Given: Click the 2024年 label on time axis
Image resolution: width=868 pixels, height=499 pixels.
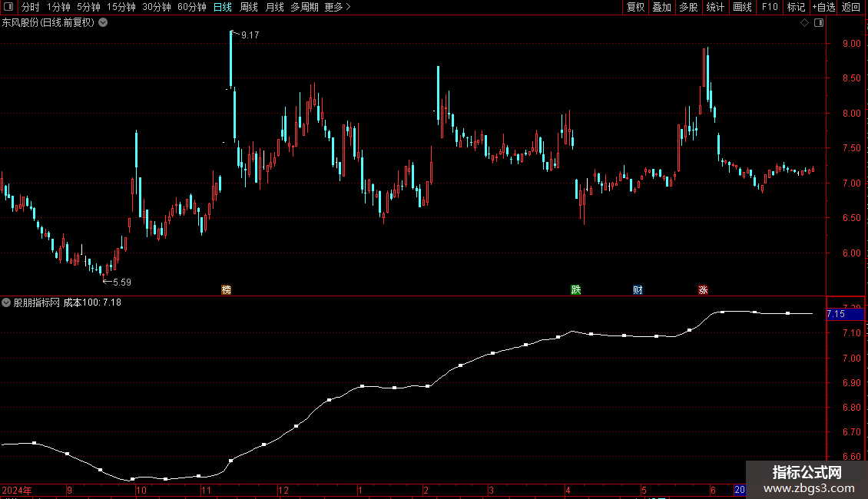Looking at the screenshot, I should [x=17, y=490].
